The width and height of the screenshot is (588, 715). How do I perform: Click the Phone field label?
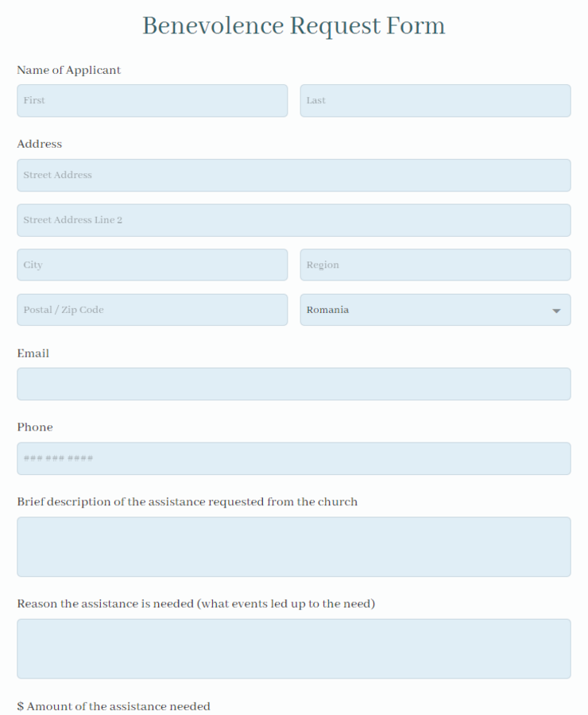(34, 427)
